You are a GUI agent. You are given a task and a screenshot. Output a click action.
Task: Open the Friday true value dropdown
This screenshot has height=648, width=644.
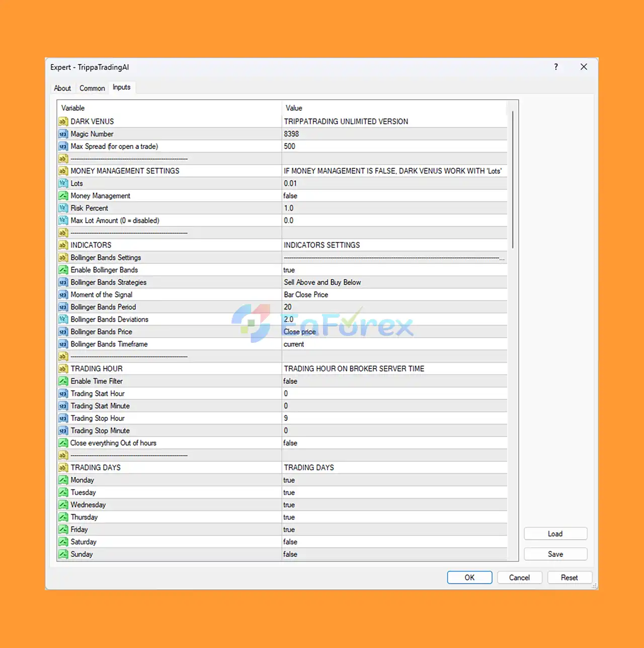click(x=394, y=529)
